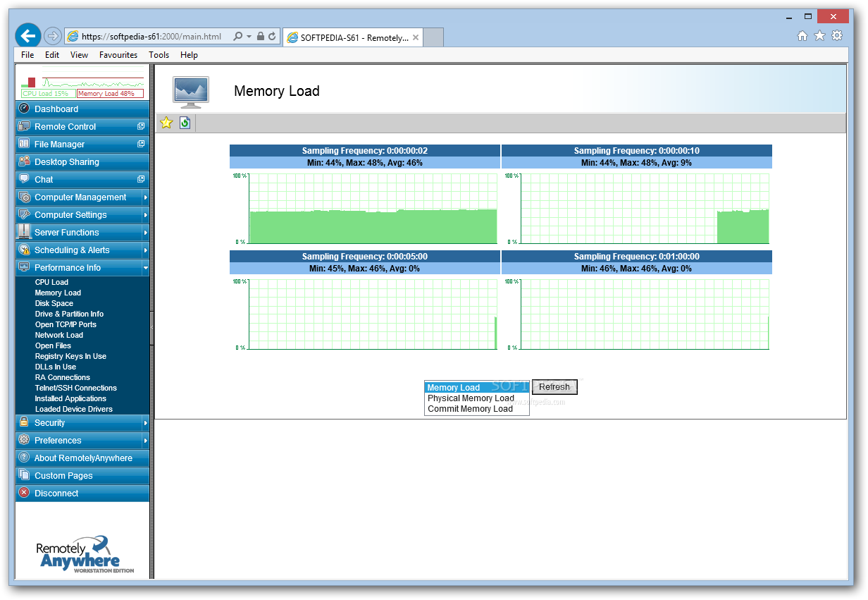Click the browser forward arrow button
Image resolution: width=868 pixels, height=600 pixels.
[x=52, y=36]
